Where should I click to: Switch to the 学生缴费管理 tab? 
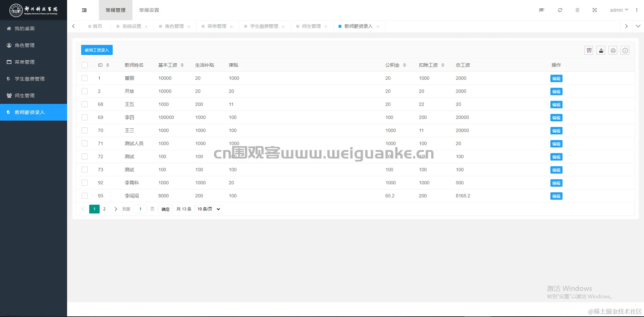264,26
